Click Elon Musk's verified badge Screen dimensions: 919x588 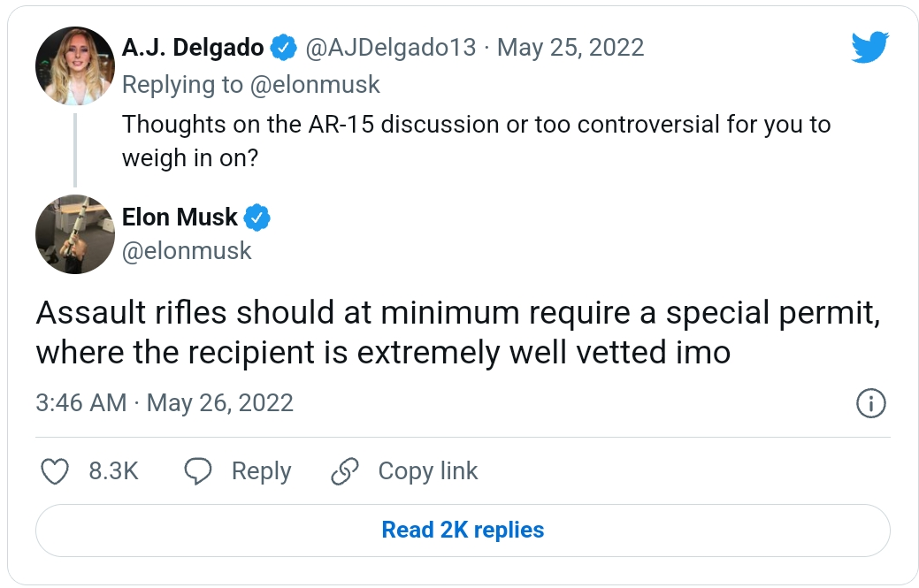coord(257,217)
